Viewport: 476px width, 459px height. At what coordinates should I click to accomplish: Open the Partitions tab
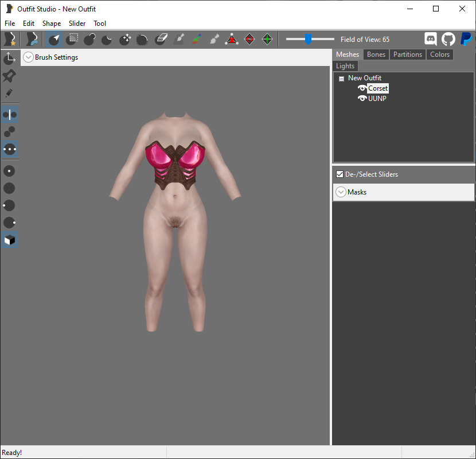[408, 55]
